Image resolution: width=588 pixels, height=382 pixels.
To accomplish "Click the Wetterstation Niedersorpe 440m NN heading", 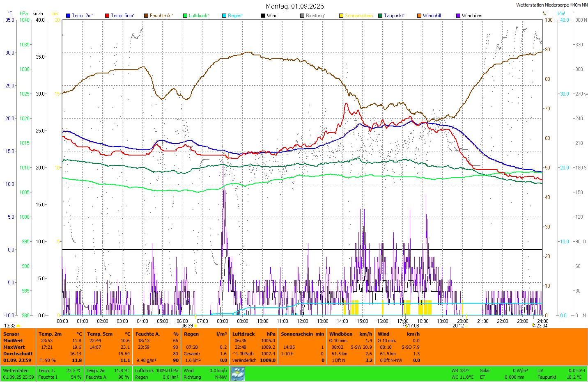I will click(551, 5).
